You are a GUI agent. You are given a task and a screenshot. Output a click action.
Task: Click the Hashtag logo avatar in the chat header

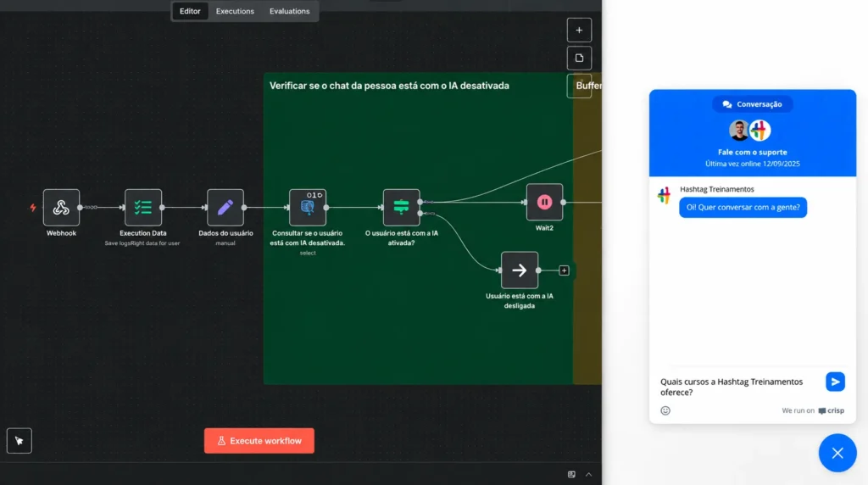coord(760,130)
